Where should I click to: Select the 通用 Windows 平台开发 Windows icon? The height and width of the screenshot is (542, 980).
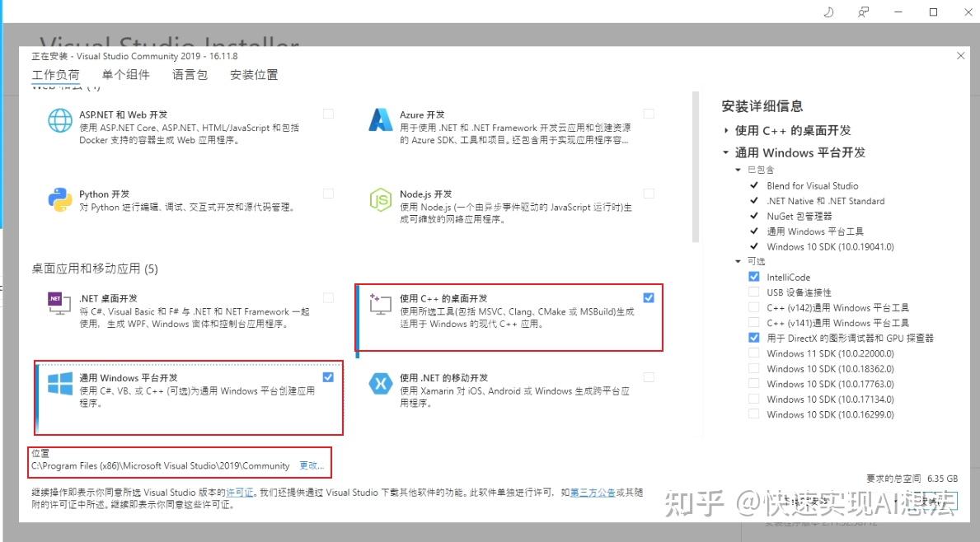click(58, 383)
